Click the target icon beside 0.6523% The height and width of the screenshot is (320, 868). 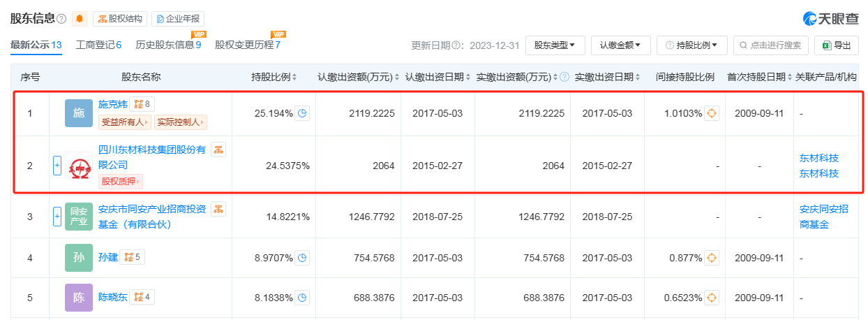click(x=711, y=298)
